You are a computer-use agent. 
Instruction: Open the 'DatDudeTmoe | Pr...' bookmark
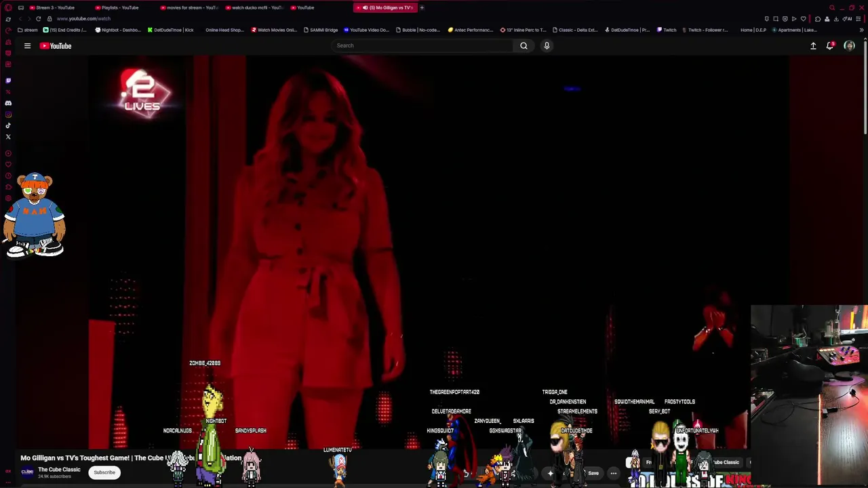627,30
